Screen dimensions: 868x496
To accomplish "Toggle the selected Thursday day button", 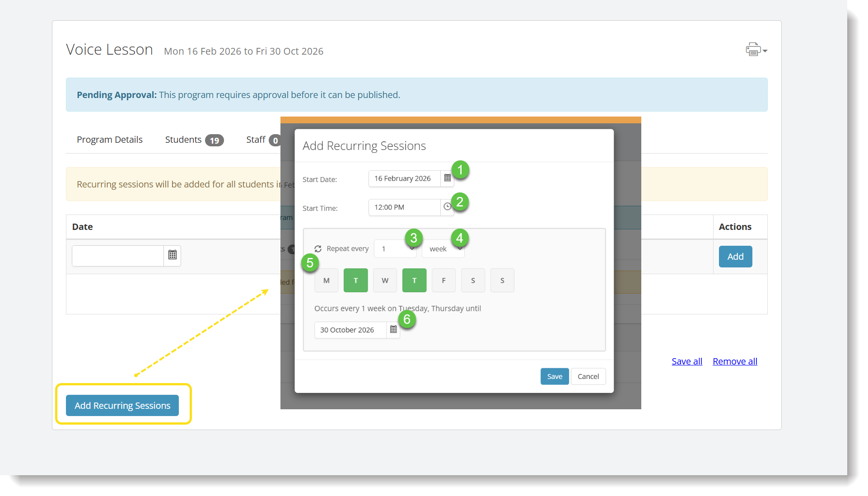I will pos(414,281).
